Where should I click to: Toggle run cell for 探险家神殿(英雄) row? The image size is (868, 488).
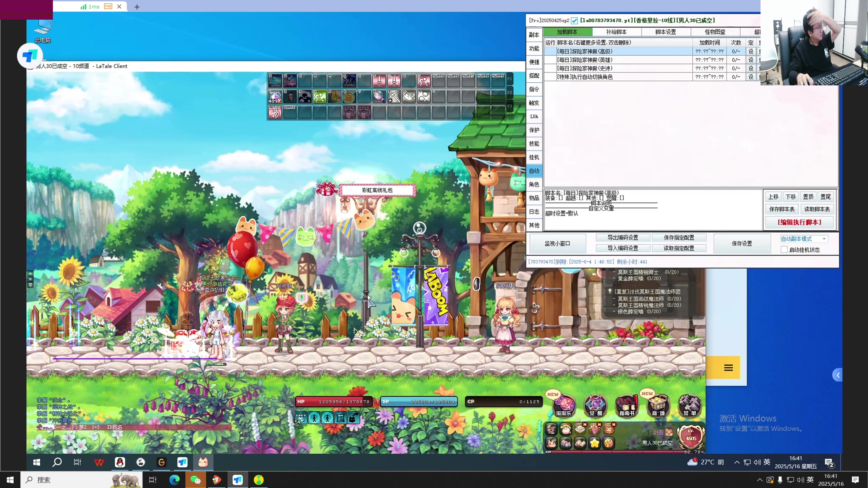[550, 60]
